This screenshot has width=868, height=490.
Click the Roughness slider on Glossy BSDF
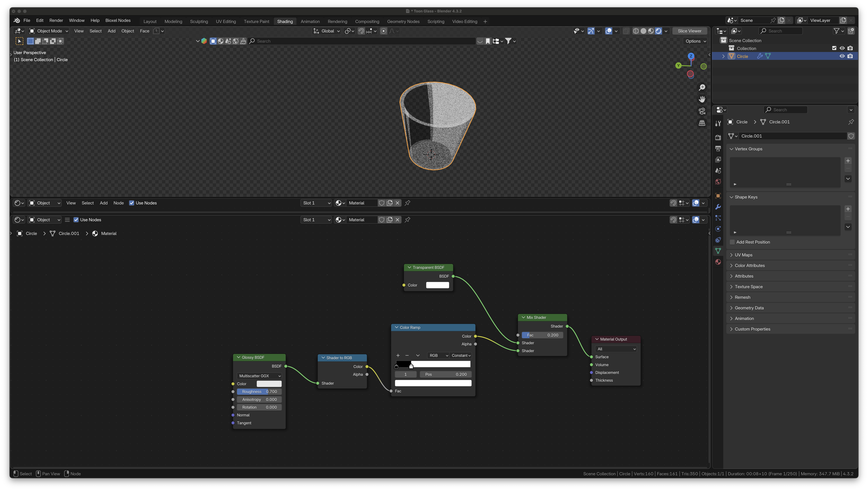pyautogui.click(x=259, y=392)
